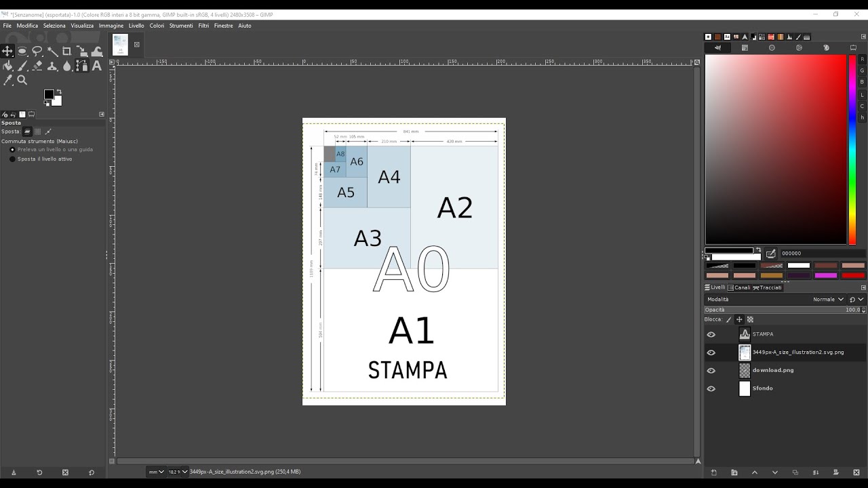The height and width of the screenshot is (488, 868).
Task: Click the magenta color swatch in color history
Action: coord(825,276)
